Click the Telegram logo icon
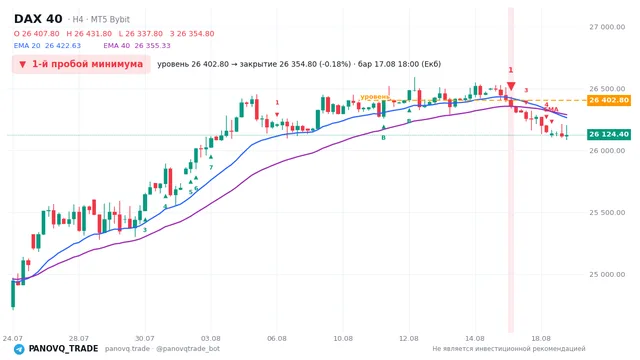Image resolution: width=640 pixels, height=360 pixels. coord(19,349)
